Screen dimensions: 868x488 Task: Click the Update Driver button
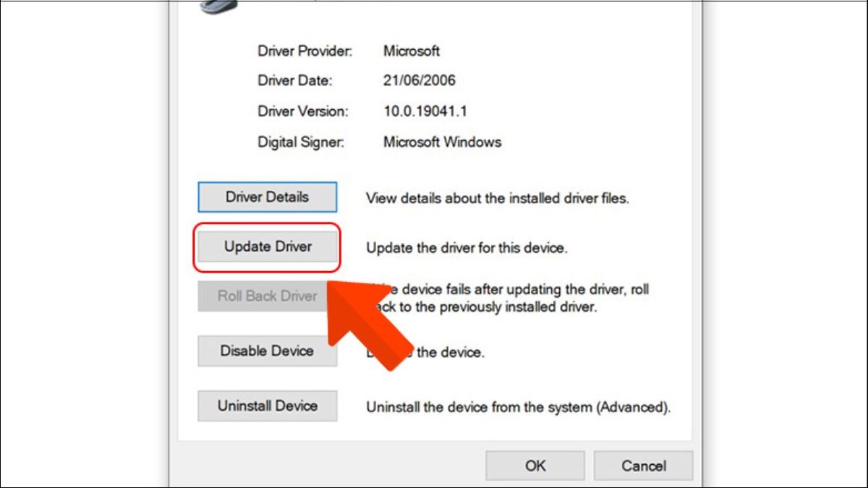click(268, 247)
